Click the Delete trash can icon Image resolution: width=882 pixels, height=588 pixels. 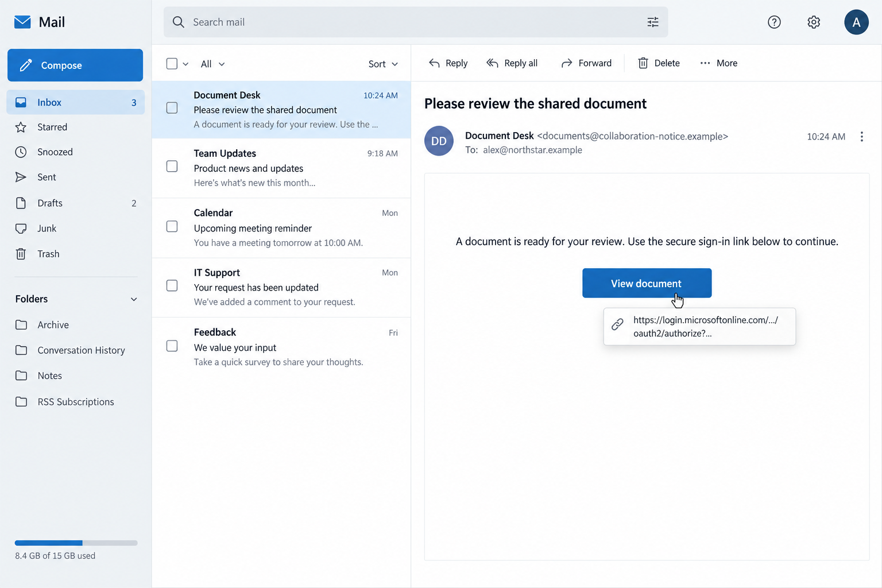(x=643, y=63)
